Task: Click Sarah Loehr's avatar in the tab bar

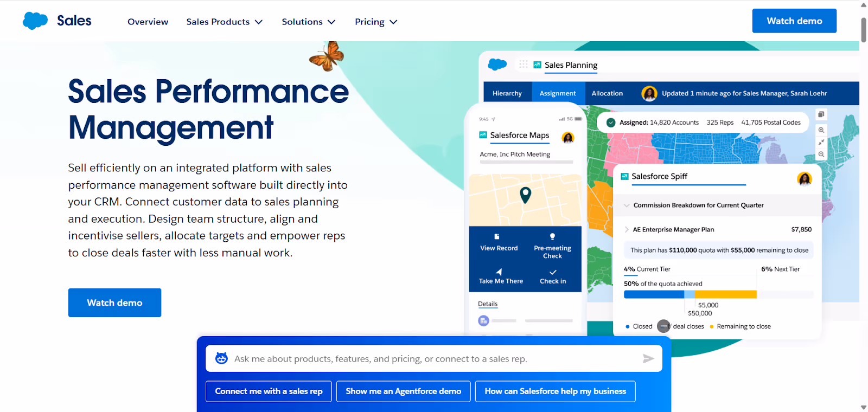Action: coord(649,93)
